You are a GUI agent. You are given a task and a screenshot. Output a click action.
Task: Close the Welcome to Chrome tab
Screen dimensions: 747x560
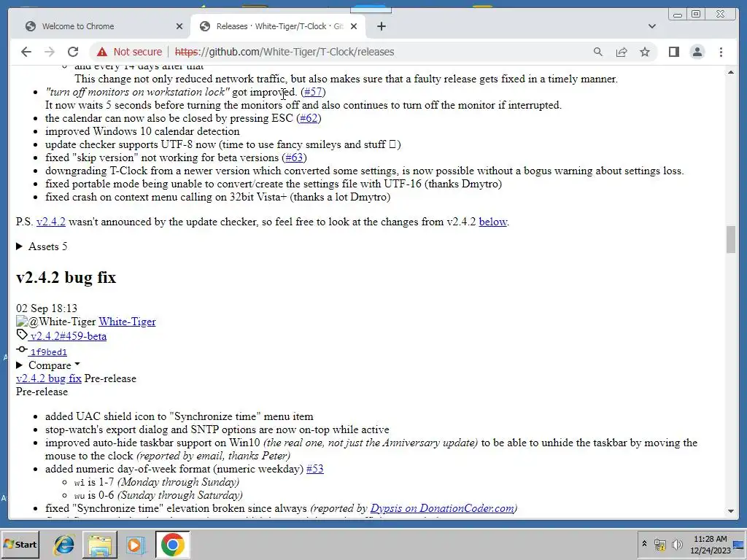tap(179, 27)
